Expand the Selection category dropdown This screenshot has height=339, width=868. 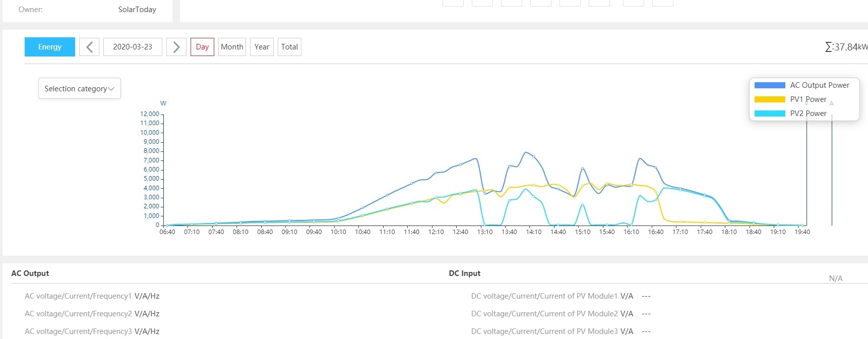(80, 88)
